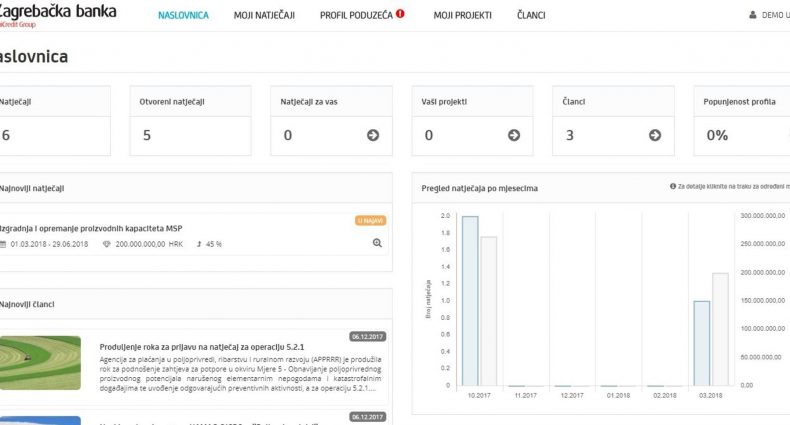This screenshot has width=790, height=425.
Task: Click the Vaši projekti card title
Action: 444,102
